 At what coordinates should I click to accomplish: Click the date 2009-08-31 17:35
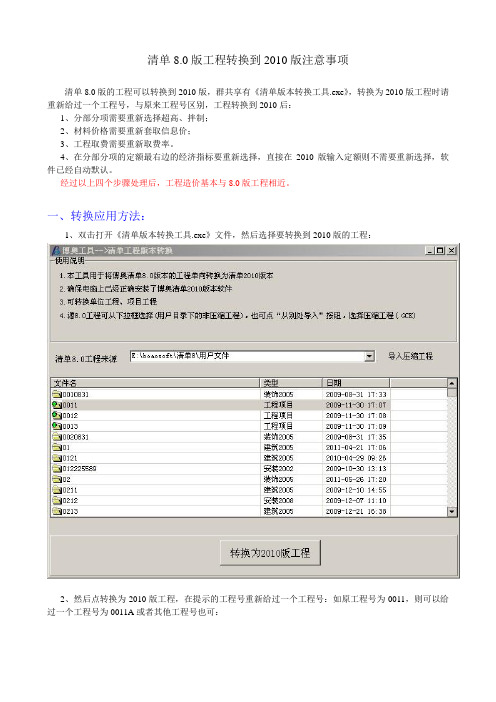coord(356,437)
